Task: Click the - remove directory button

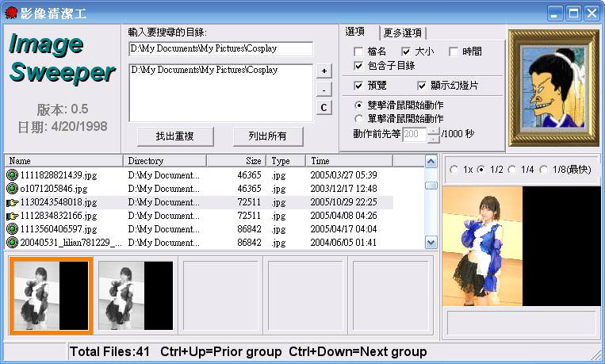Action: tap(324, 90)
